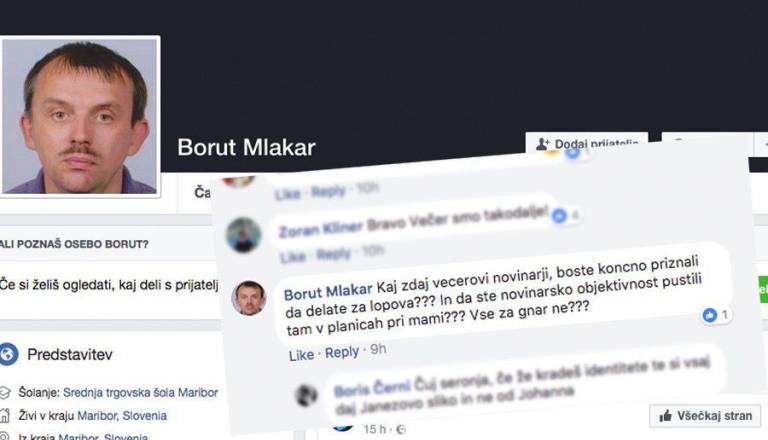
Task: Open Borut Mlakar's profile photo
Action: tap(80, 116)
